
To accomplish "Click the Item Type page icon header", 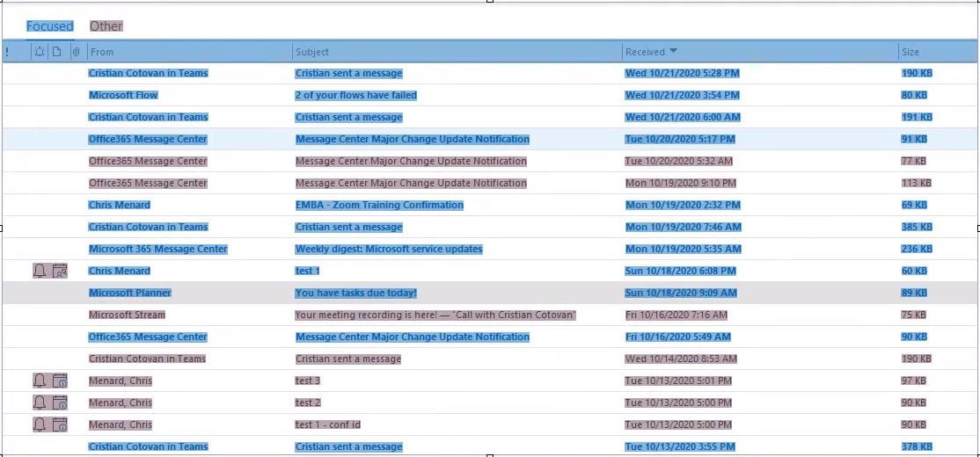I will pos(57,52).
